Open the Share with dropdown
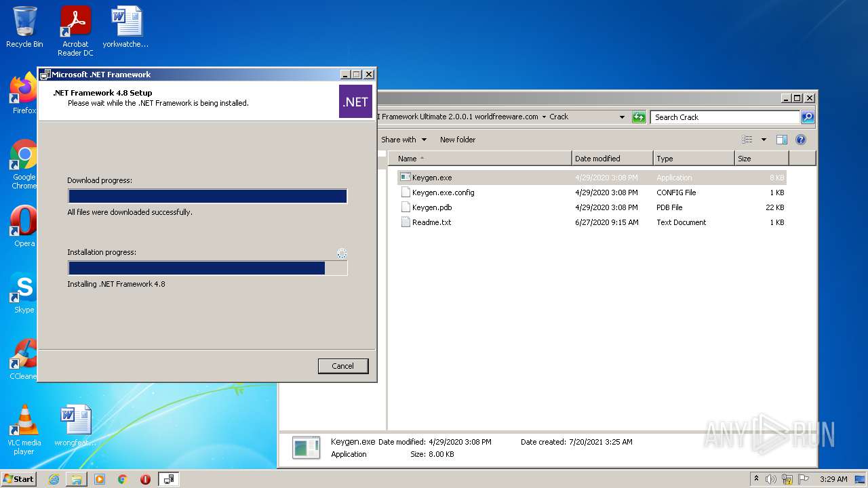 pyautogui.click(x=403, y=140)
